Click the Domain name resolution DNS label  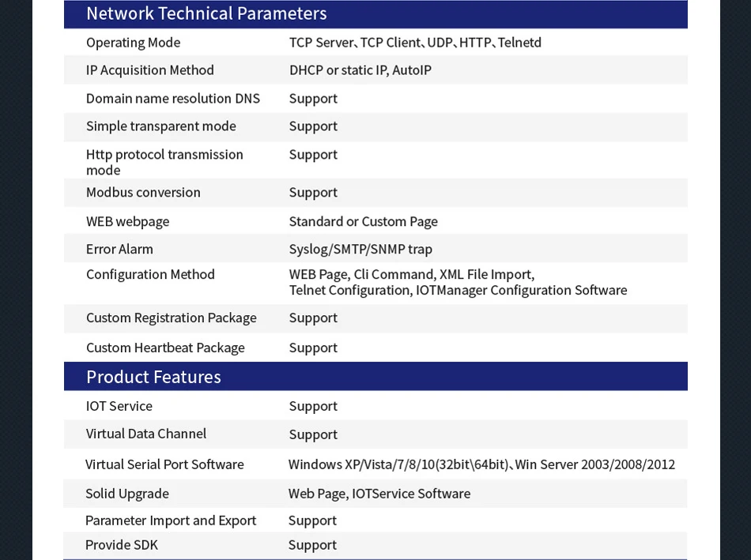coord(173,99)
